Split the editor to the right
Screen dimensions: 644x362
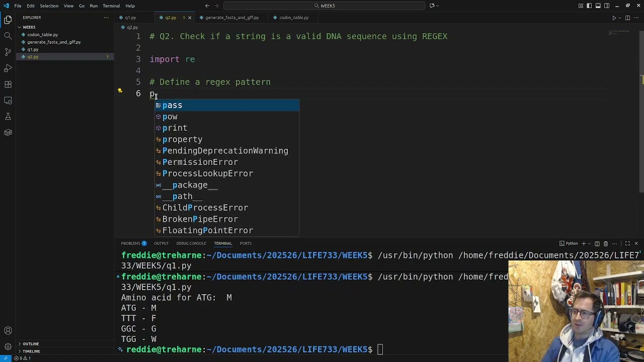coord(627,18)
